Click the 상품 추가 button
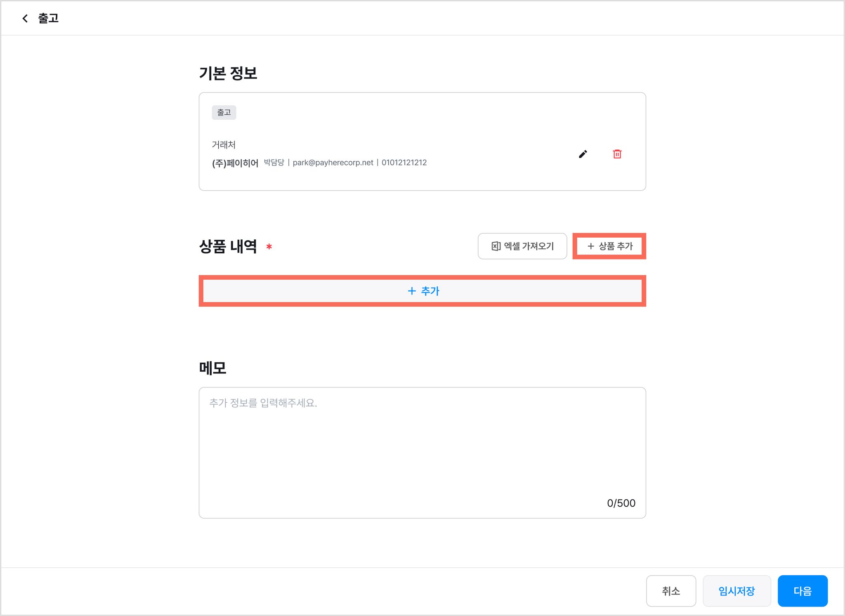 [609, 246]
